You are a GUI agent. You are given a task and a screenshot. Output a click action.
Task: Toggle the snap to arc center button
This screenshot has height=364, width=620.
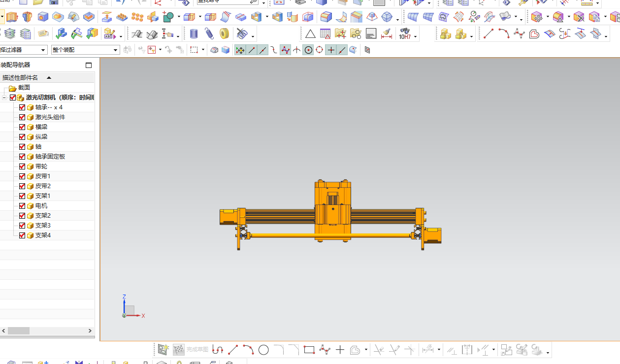(x=308, y=50)
